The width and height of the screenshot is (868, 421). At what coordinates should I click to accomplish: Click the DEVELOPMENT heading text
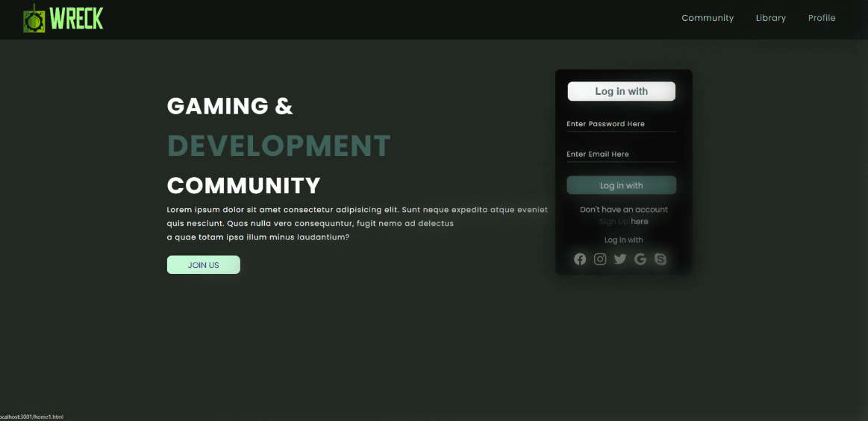[278, 146]
